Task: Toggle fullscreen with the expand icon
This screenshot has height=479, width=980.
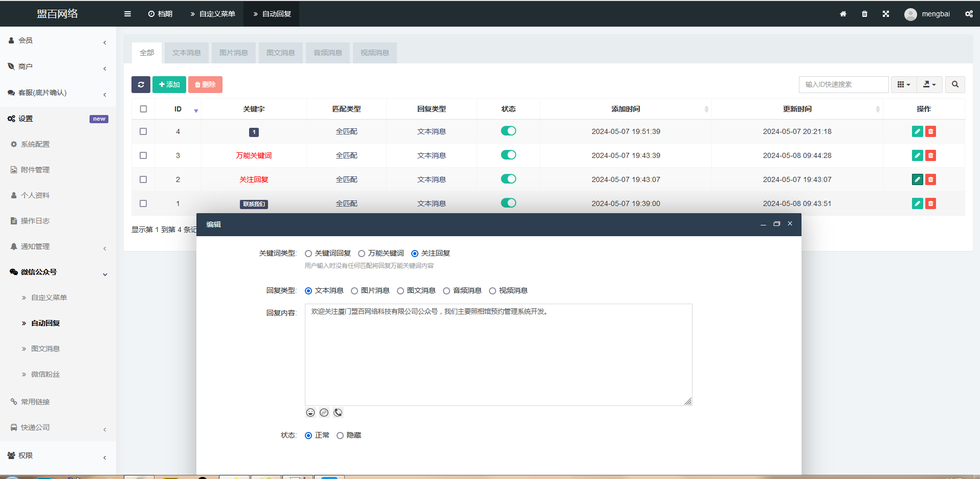Action: tap(886, 14)
